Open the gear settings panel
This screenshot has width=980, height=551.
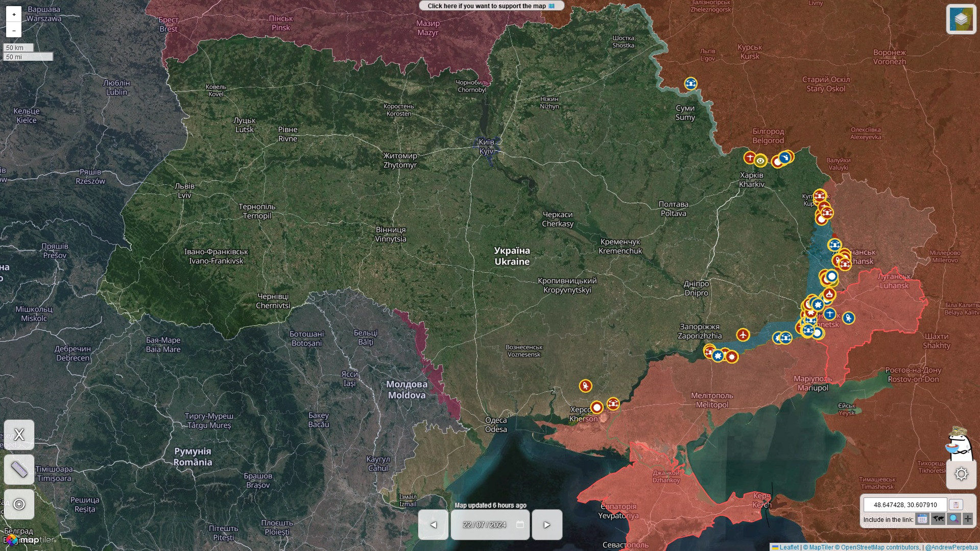961,474
